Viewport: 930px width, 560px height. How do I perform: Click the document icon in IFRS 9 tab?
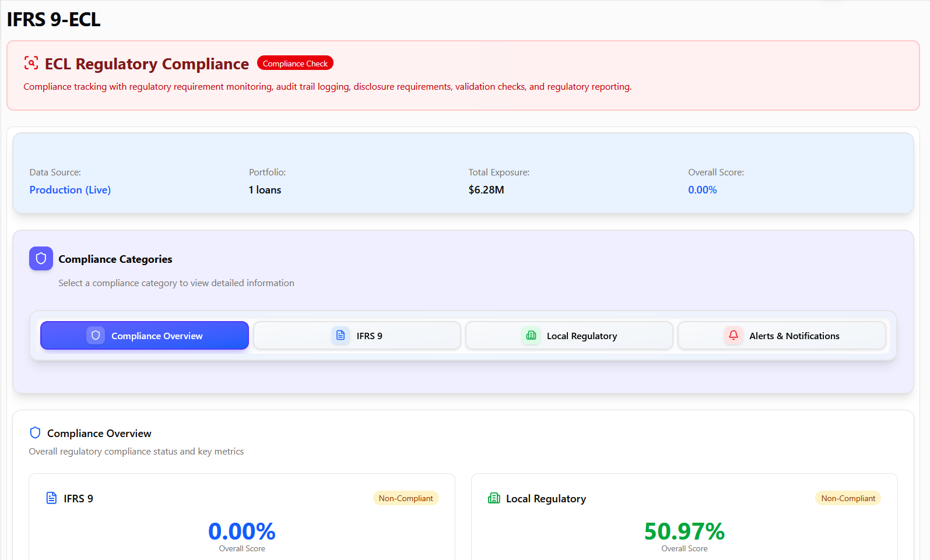(341, 336)
